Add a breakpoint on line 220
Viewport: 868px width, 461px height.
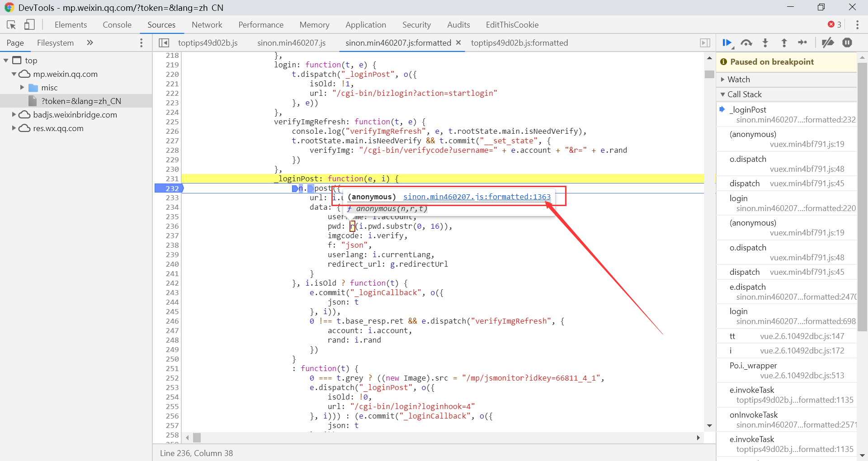click(x=172, y=75)
